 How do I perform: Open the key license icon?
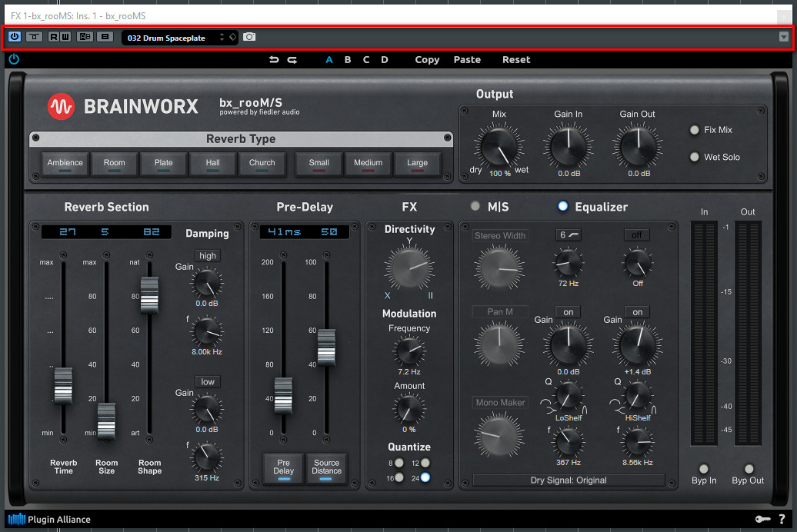coord(762,519)
